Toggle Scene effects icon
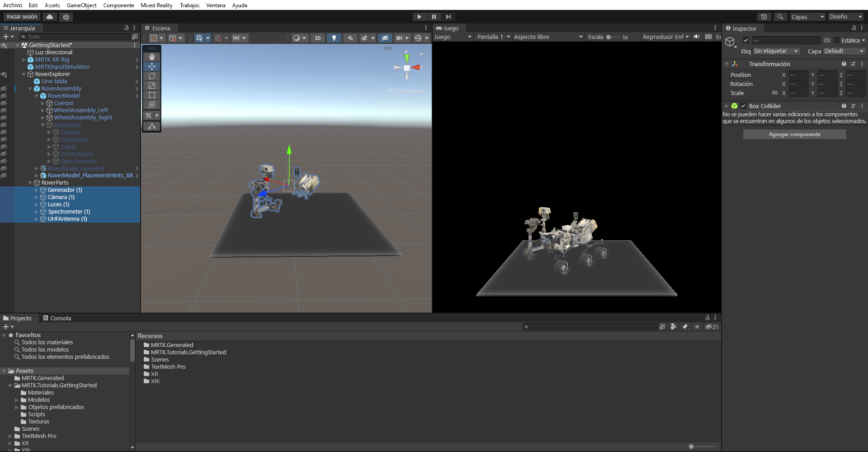868x452 pixels. (x=364, y=38)
